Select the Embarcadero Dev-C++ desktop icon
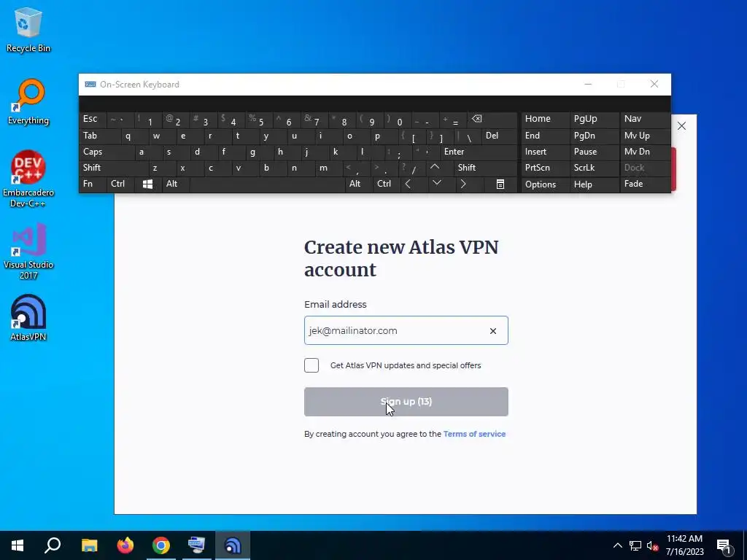The height and width of the screenshot is (560, 747). coord(28,179)
